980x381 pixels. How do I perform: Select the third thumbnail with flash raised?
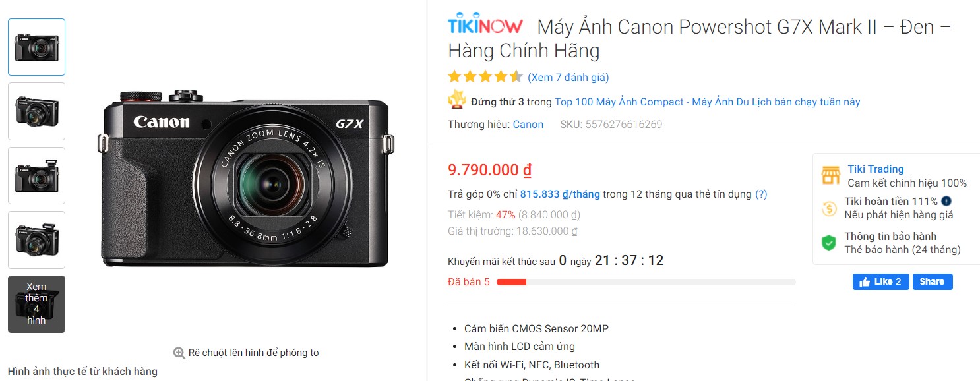coord(36,175)
